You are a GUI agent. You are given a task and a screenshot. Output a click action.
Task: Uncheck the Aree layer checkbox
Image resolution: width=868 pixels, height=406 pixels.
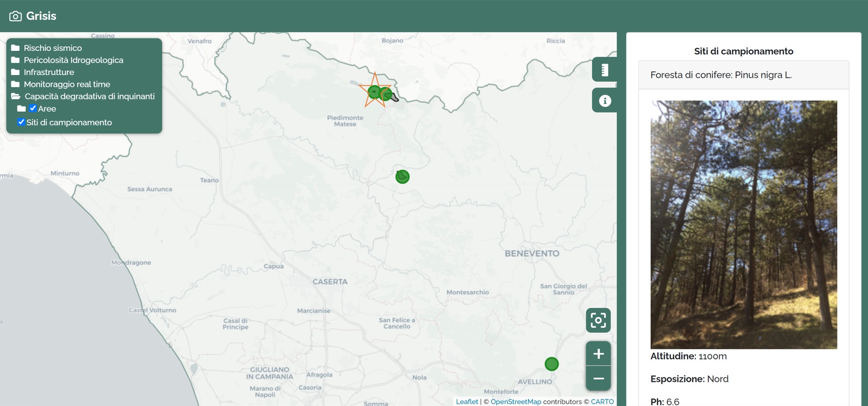(x=33, y=108)
